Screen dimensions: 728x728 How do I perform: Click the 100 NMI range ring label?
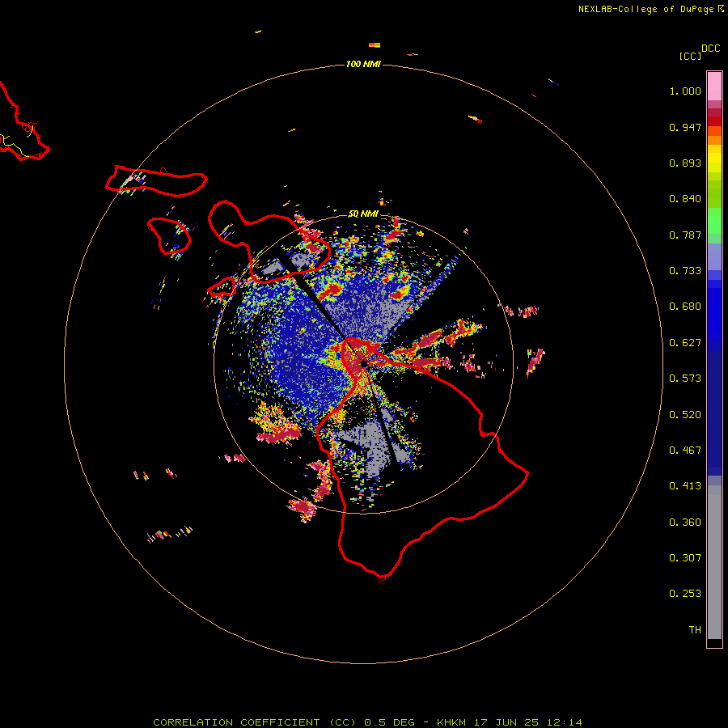tap(363, 64)
